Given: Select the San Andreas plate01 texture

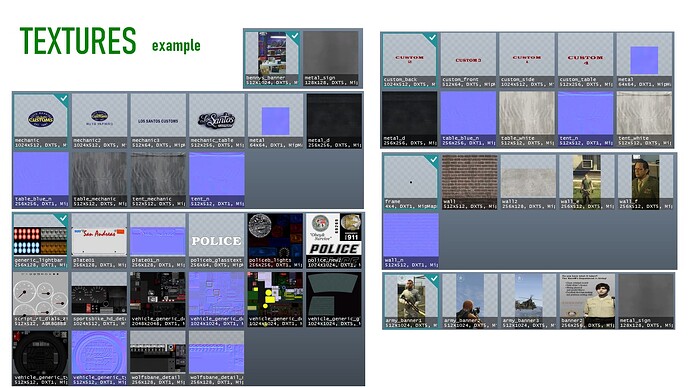Looking at the screenshot, I should tap(99, 241).
